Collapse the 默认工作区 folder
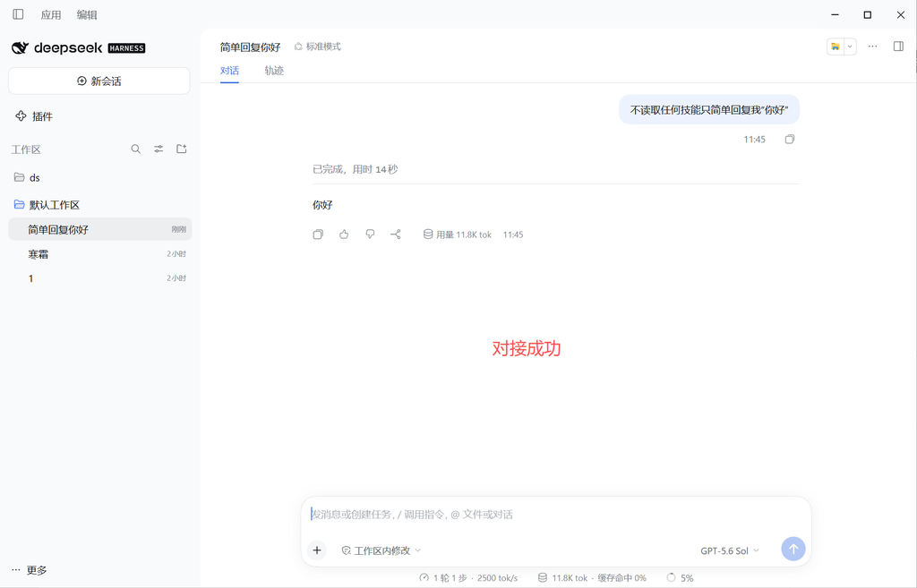The width and height of the screenshot is (917, 588). coord(99,205)
